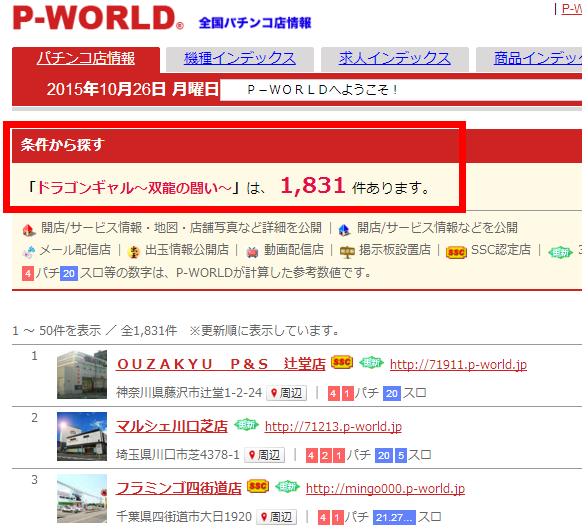Open http://mingo000.p-world.jp link
Viewport: 582px width, 526px height.
click(385, 489)
